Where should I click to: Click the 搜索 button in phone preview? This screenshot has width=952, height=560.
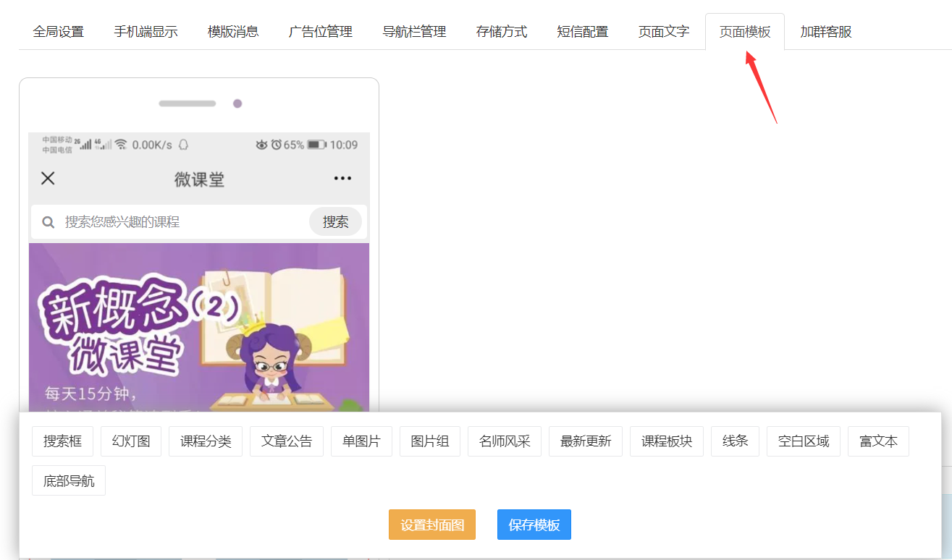(335, 222)
